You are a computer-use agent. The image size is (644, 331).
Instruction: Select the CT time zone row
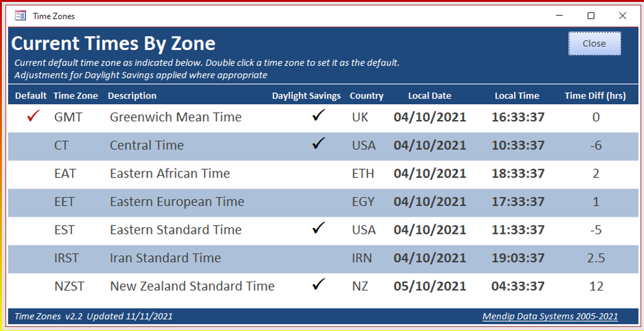click(62, 145)
